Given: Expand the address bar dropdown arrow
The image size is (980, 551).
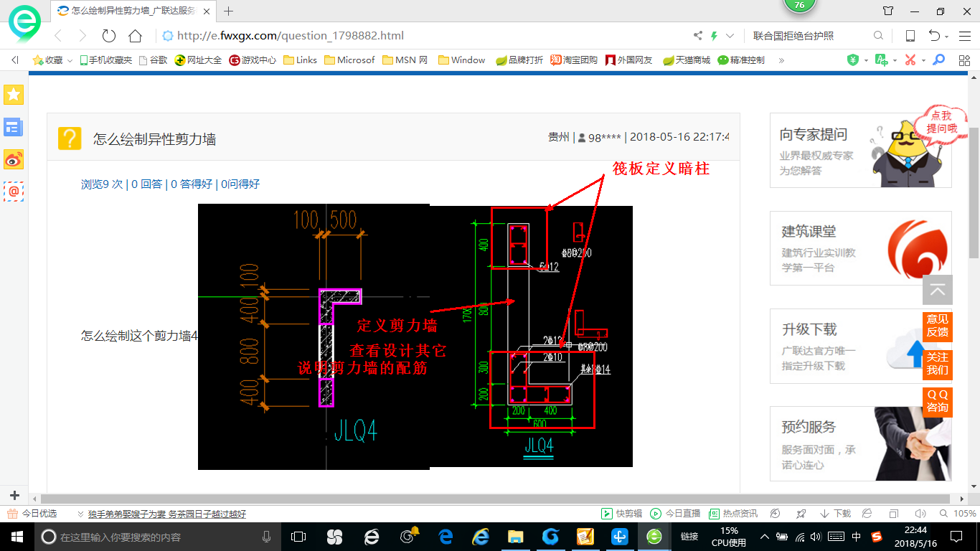Looking at the screenshot, I should (x=730, y=36).
